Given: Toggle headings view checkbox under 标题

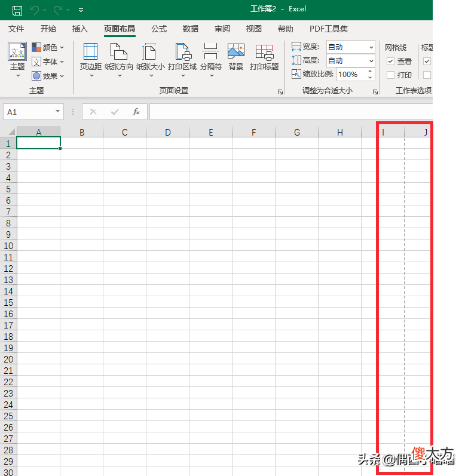Looking at the screenshot, I should click(x=427, y=62).
